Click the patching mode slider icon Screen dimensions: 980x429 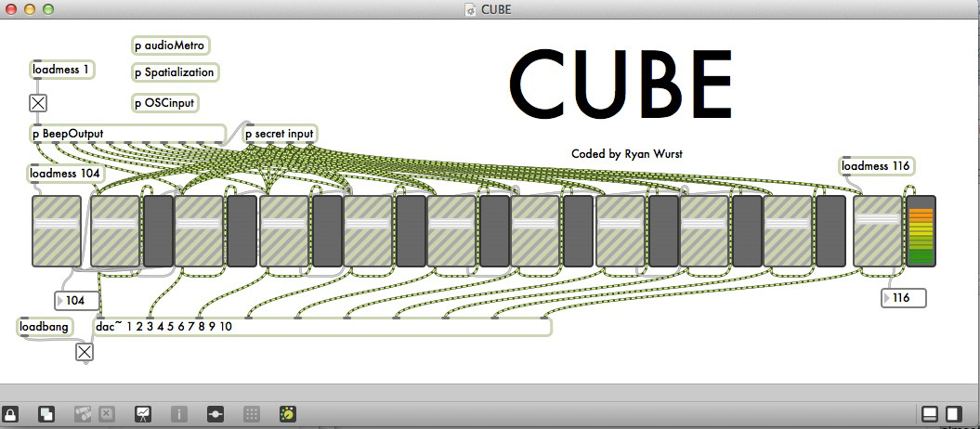tap(216, 413)
